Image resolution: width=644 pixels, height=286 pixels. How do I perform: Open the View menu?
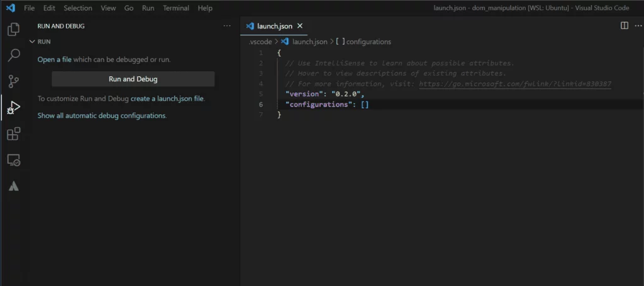(108, 8)
